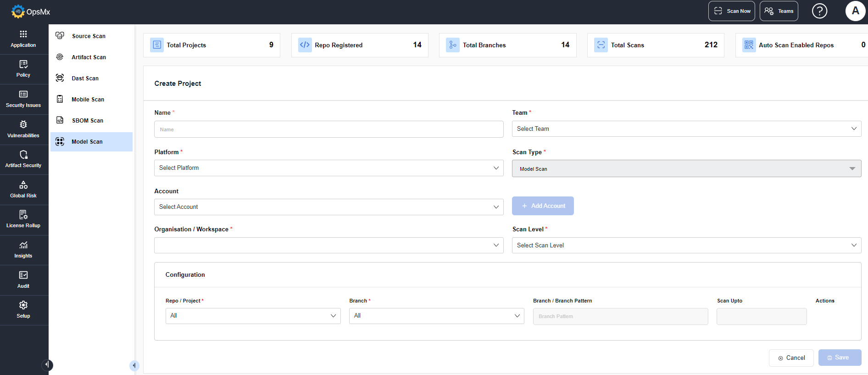Click the Teams button
The width and height of the screenshot is (868, 375).
click(x=779, y=11)
